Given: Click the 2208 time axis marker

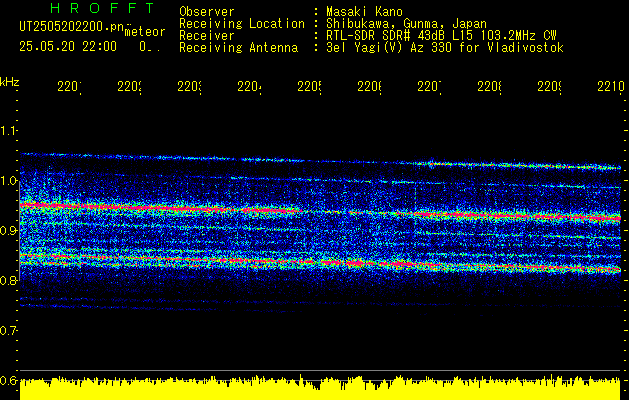Looking at the screenshot, I should [x=489, y=87].
